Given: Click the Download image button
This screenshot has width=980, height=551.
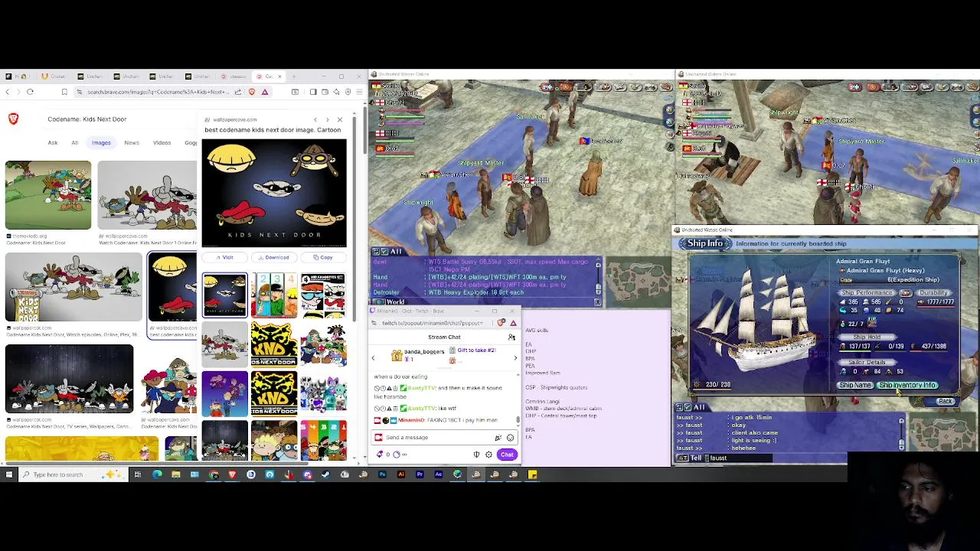Looking at the screenshot, I should pos(273,258).
